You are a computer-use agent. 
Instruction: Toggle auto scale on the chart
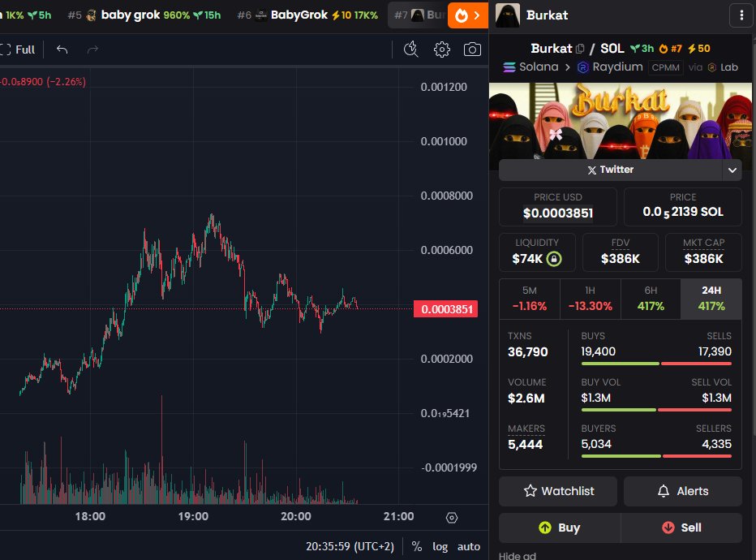pyautogui.click(x=469, y=546)
